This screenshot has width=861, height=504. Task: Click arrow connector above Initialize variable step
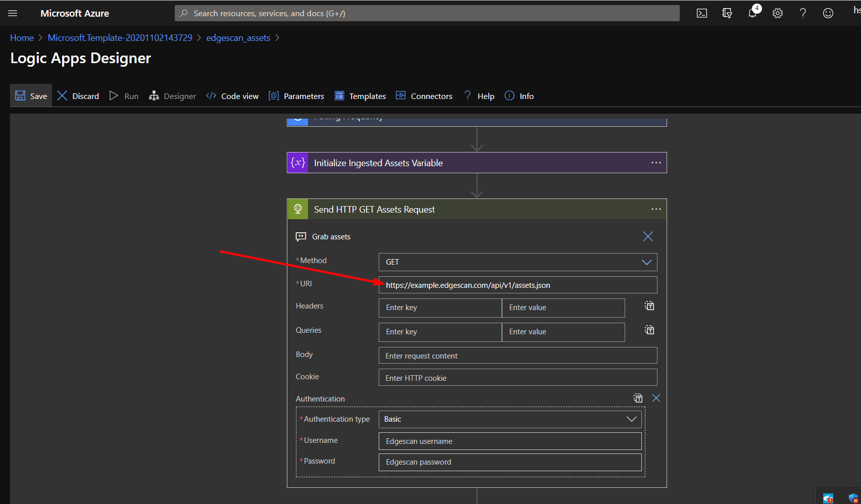click(x=477, y=139)
